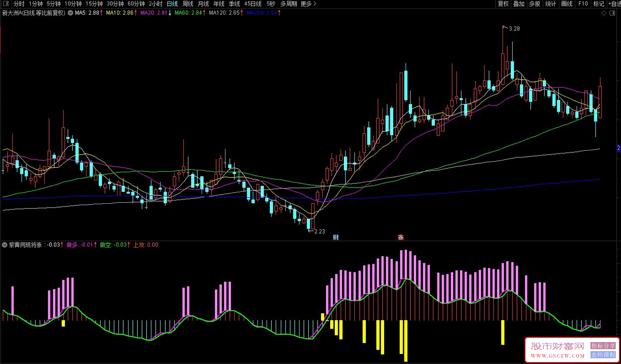Open the 多股 multi-stock view
621x364 pixels.
coord(535,4)
